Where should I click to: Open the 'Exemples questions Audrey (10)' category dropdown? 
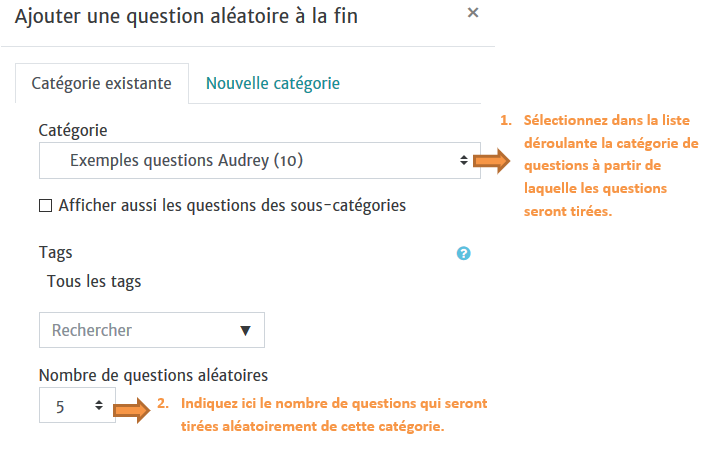click(x=250, y=160)
